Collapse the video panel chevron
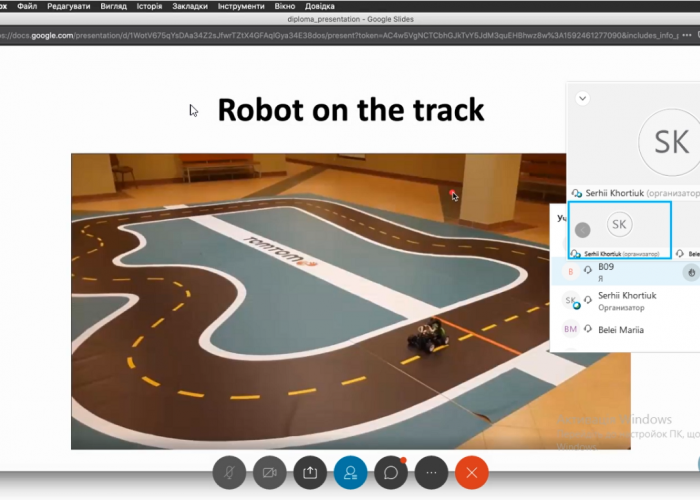The image size is (700, 500). click(583, 99)
